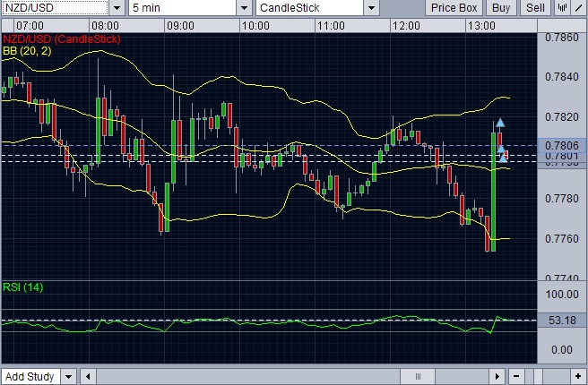Click the 07:00 time axis label
The height and width of the screenshot is (385, 588).
click(30, 26)
